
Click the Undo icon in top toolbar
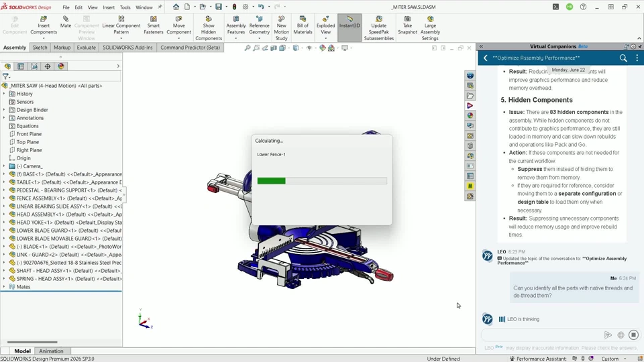[261, 7]
